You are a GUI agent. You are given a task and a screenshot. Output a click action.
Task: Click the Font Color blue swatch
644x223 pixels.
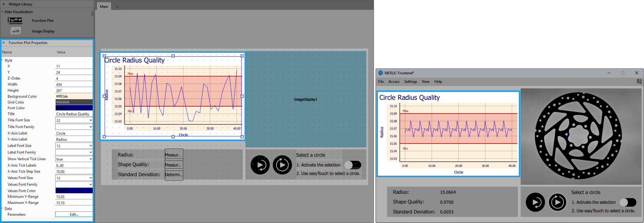(x=74, y=108)
